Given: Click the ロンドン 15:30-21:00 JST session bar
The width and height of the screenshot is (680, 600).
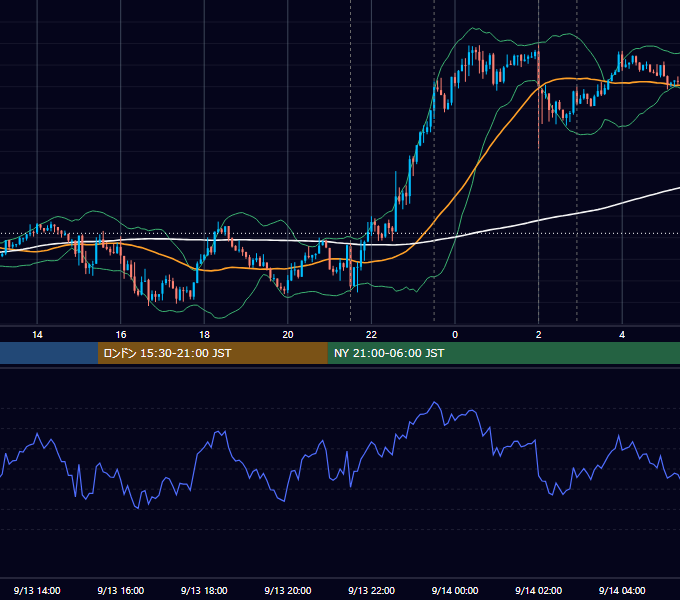Looking at the screenshot, I should click(x=212, y=353).
